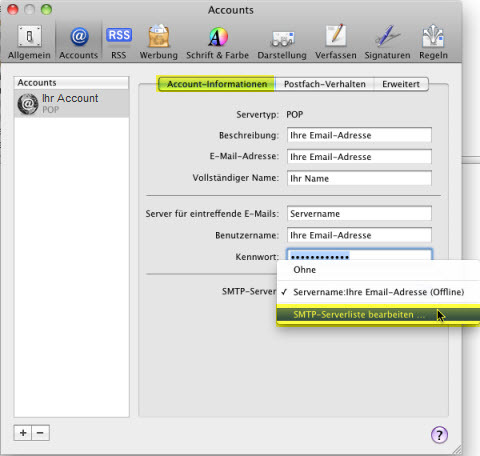Select Ihr Account in the accounts list
The image size is (480, 456).
coord(72,103)
